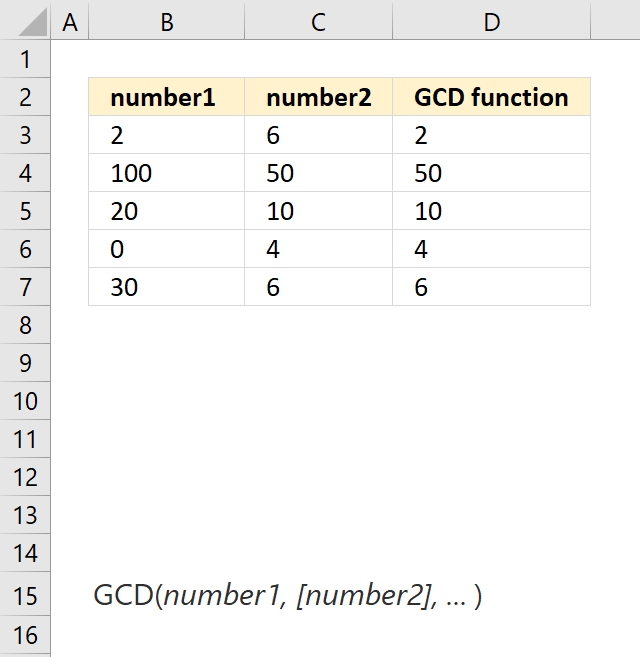
Task: Select cell D3 with GCD result 2
Action: tap(492, 135)
